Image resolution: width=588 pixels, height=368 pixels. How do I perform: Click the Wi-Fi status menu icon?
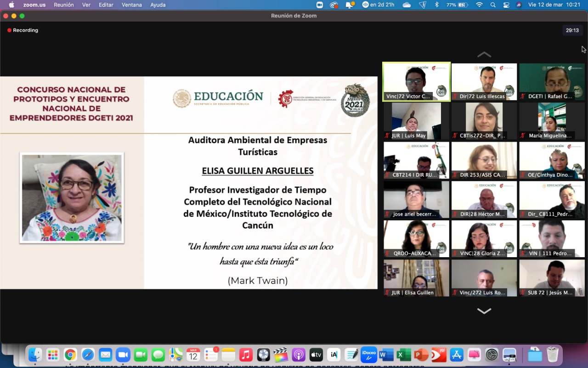[x=479, y=5]
